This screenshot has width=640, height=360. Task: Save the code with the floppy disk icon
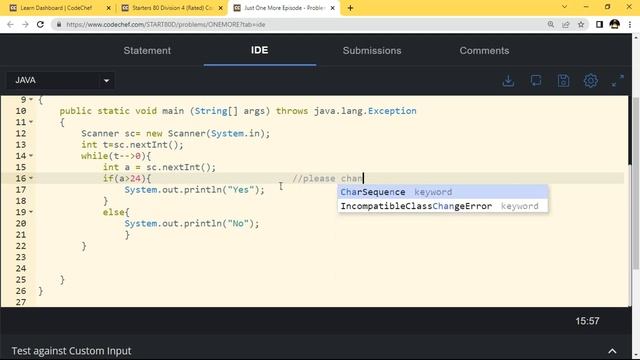click(563, 80)
